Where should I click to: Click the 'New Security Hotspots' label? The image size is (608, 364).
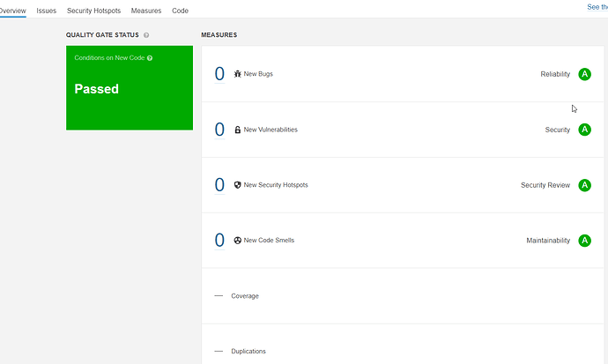pyautogui.click(x=276, y=185)
